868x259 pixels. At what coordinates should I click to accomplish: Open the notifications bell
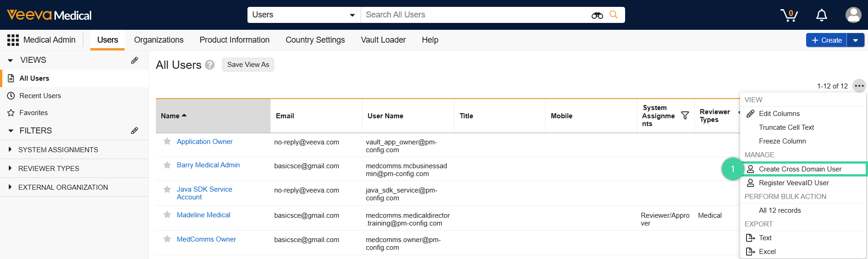tap(822, 15)
